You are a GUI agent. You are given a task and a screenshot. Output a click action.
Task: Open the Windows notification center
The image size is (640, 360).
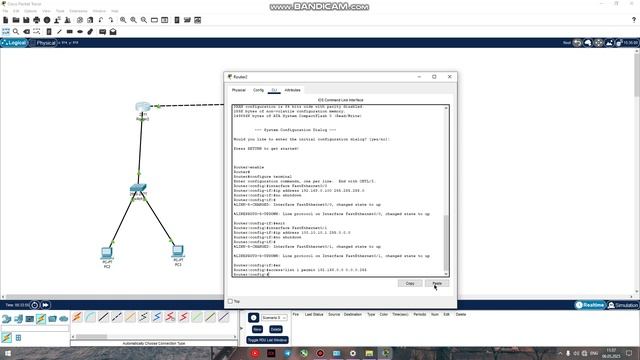[629, 353]
